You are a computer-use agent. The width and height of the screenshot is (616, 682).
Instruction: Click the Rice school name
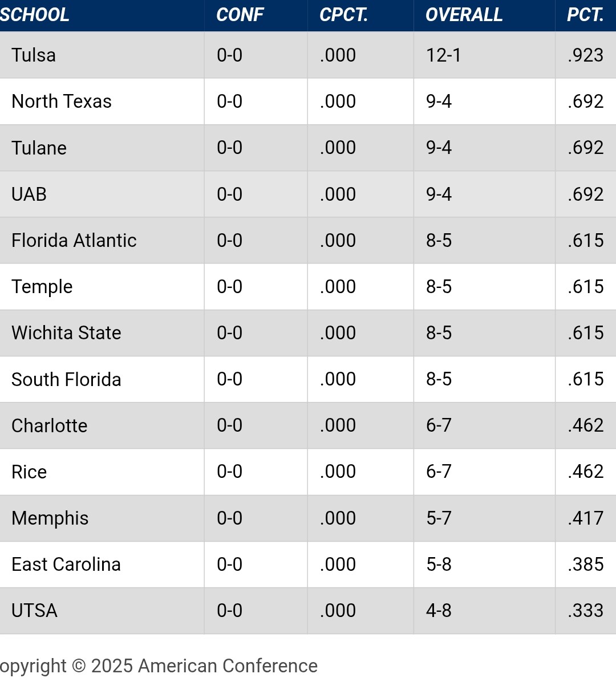pos(29,472)
